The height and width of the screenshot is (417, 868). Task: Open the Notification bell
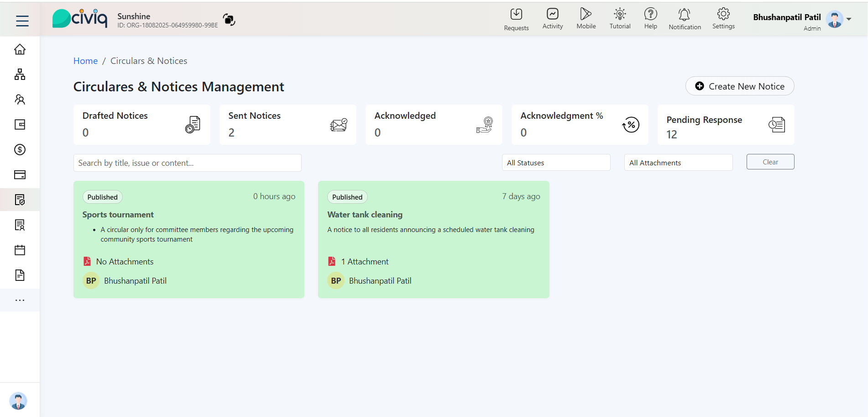tap(684, 15)
